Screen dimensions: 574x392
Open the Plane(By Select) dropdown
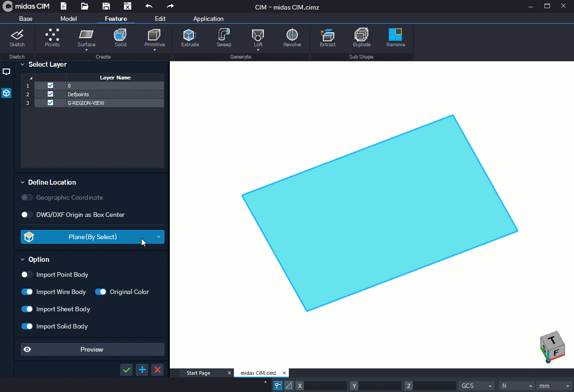click(93, 237)
